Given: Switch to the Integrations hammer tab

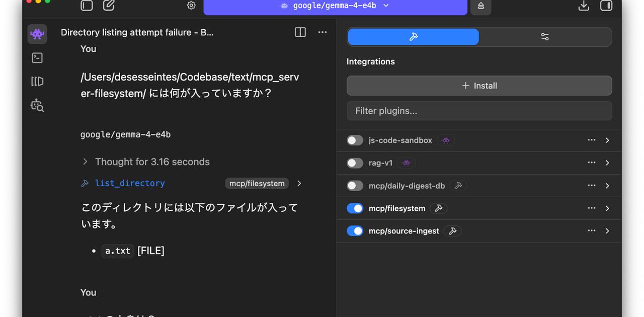Looking at the screenshot, I should tap(414, 37).
